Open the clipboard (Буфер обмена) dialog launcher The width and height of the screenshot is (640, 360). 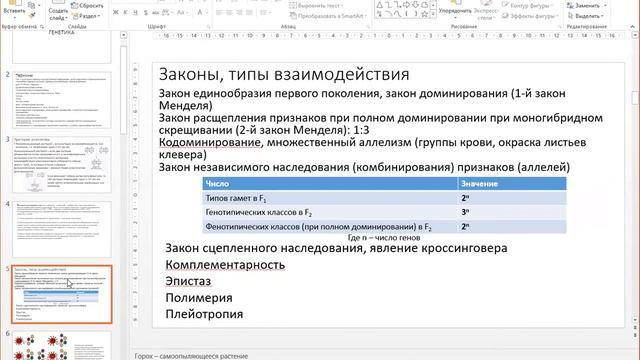42,27
